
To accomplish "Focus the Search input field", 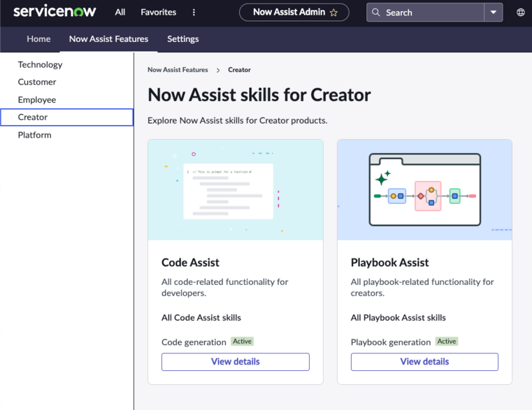I will click(x=425, y=13).
